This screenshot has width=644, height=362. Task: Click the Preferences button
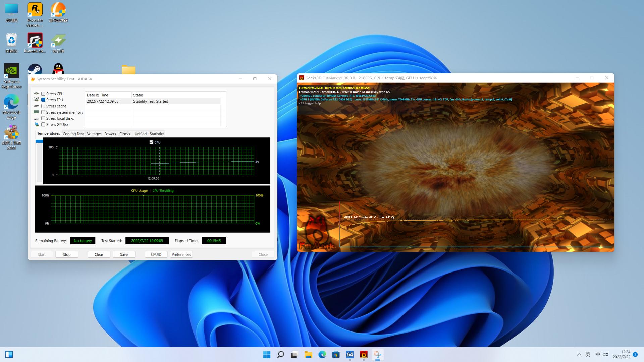(181, 254)
